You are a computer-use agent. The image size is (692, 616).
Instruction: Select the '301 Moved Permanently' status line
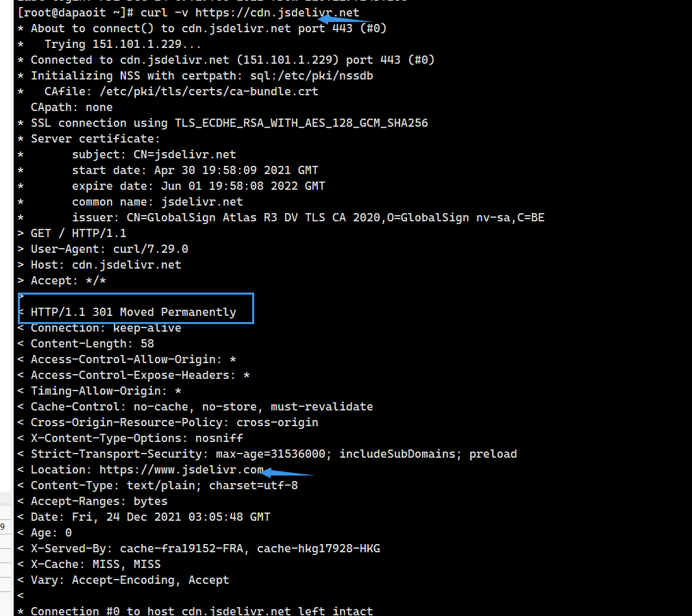127,312
